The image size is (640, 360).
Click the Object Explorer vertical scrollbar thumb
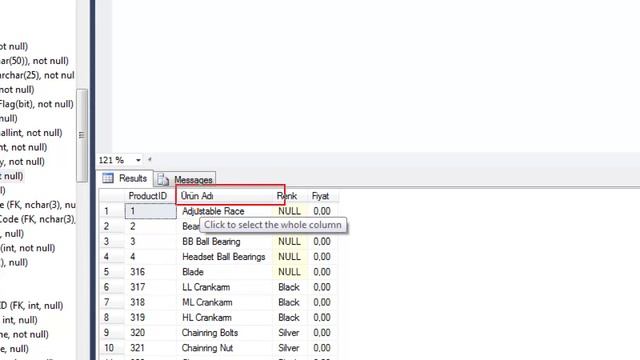[x=82, y=135]
